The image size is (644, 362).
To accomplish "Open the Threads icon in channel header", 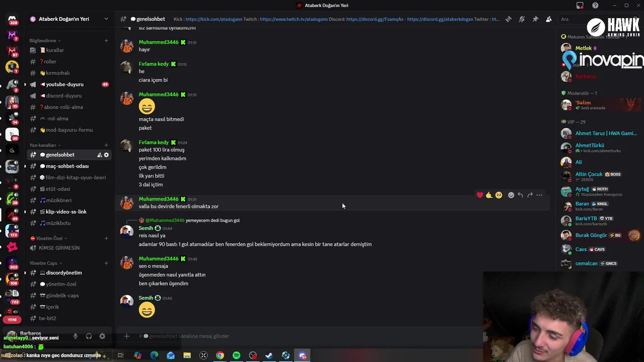I will point(508,19).
